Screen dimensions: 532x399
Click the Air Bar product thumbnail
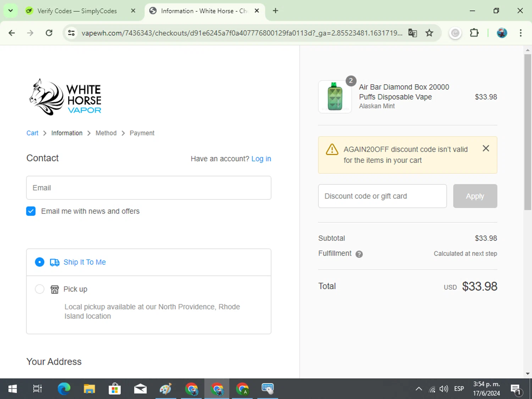click(x=335, y=96)
